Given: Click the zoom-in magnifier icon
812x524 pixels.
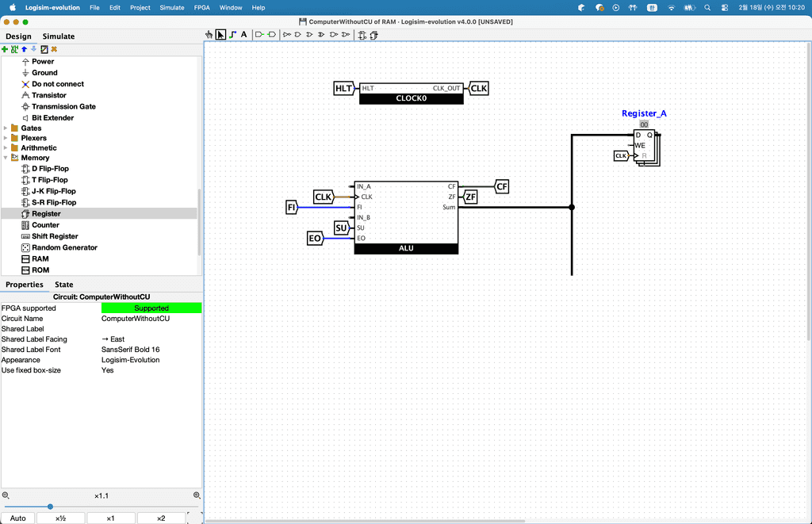Looking at the screenshot, I should (x=197, y=495).
